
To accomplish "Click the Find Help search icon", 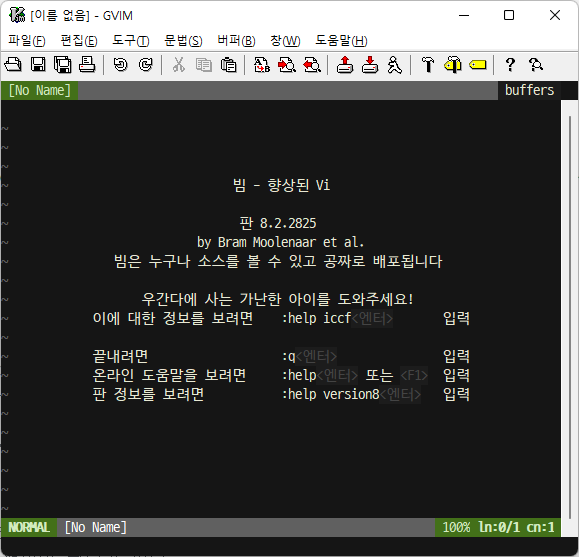I will click(x=536, y=65).
